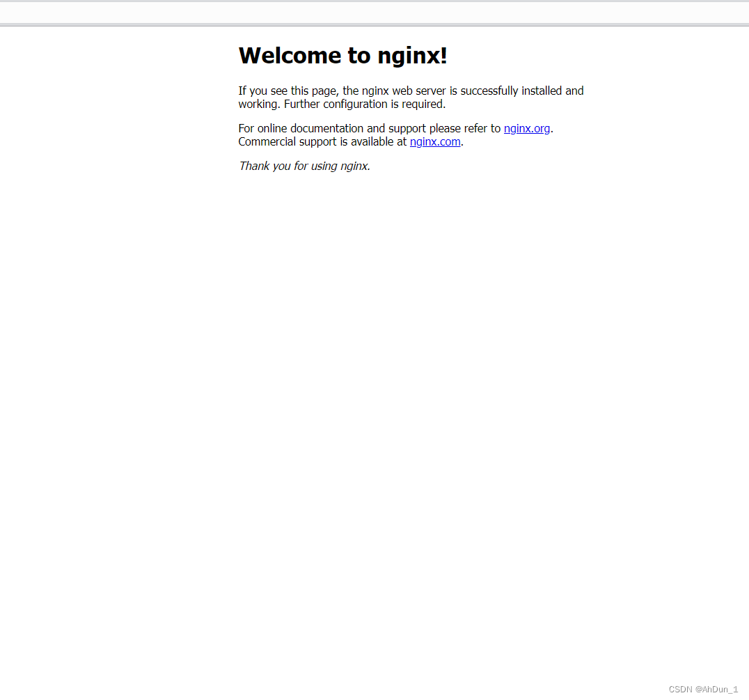This screenshot has width=749, height=700.
Task: Open the nginx.org documentation link
Action: point(527,129)
